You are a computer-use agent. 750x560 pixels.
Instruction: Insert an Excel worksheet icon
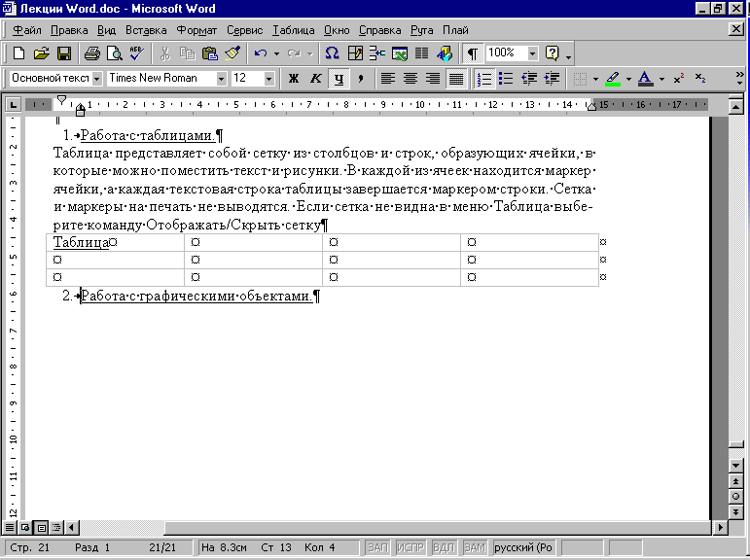click(x=400, y=53)
